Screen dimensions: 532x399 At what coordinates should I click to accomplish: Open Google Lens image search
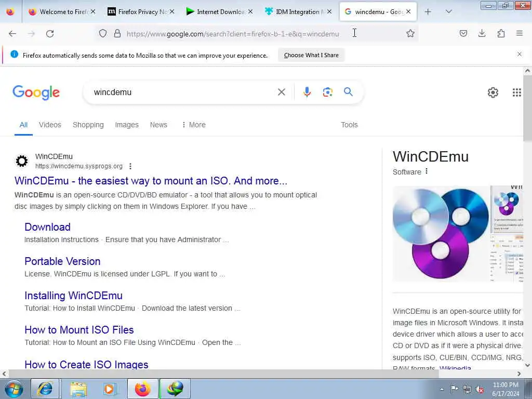pos(327,92)
